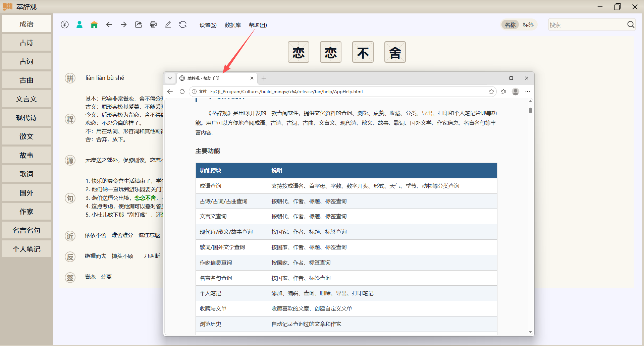View site info icon in address bar

click(194, 92)
